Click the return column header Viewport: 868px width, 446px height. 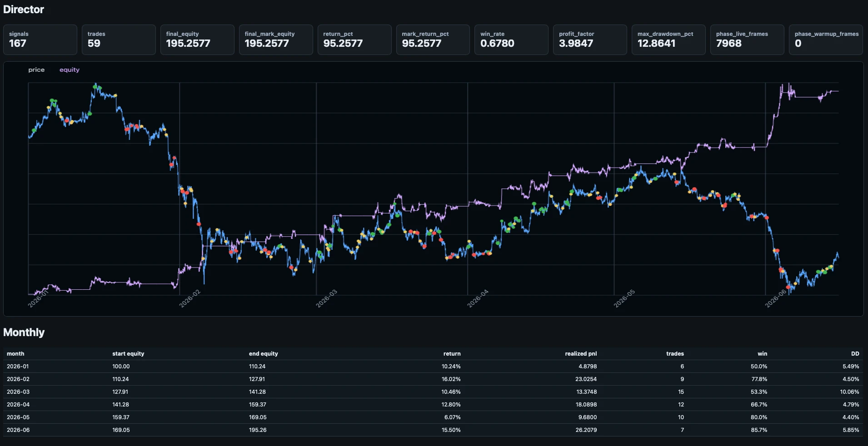point(452,354)
